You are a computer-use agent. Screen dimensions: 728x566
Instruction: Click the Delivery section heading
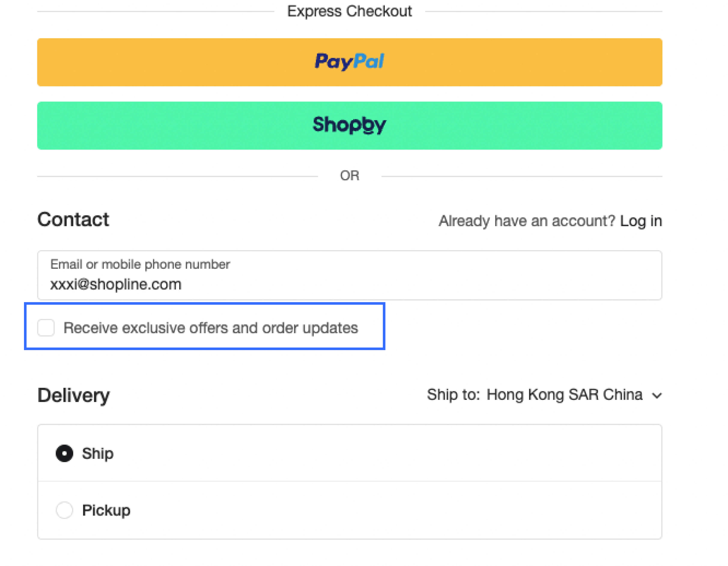pyautogui.click(x=73, y=396)
